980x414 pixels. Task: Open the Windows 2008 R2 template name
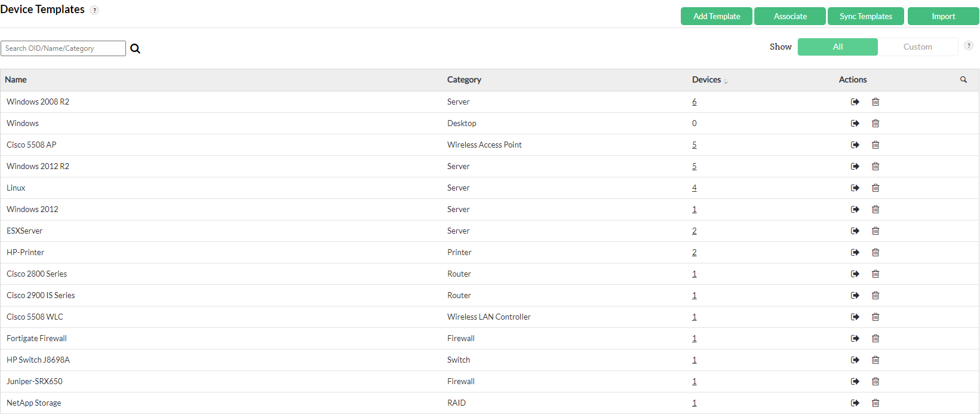coord(38,102)
